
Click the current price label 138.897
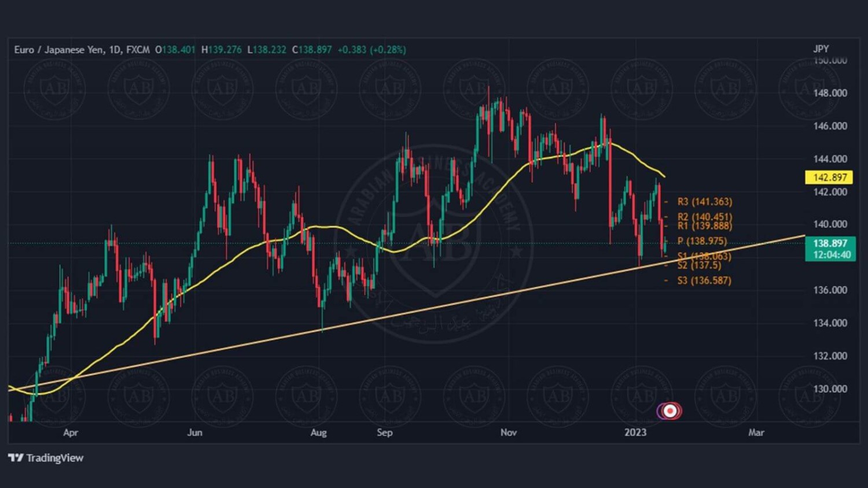(830, 243)
